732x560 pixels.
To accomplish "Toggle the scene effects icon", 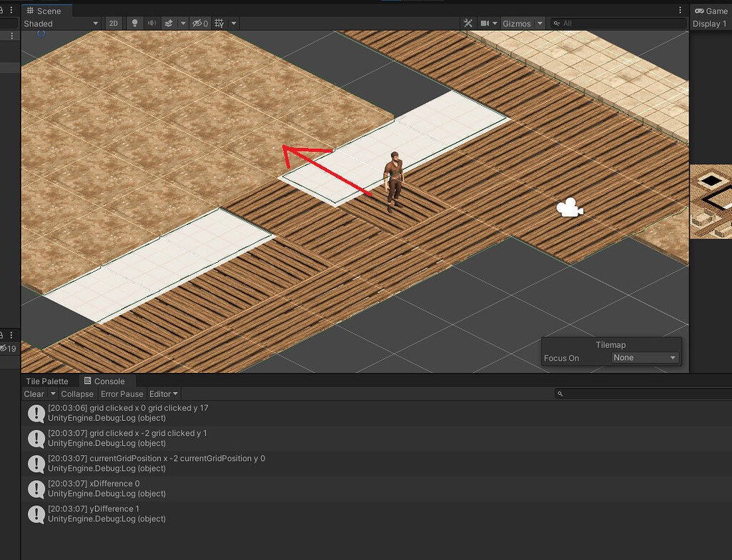I will pos(169,23).
